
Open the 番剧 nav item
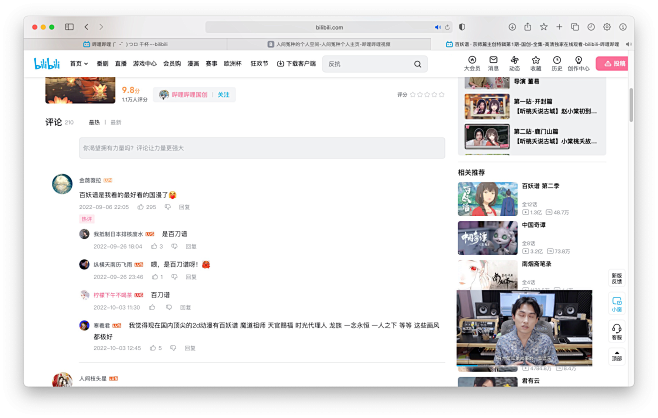point(102,64)
